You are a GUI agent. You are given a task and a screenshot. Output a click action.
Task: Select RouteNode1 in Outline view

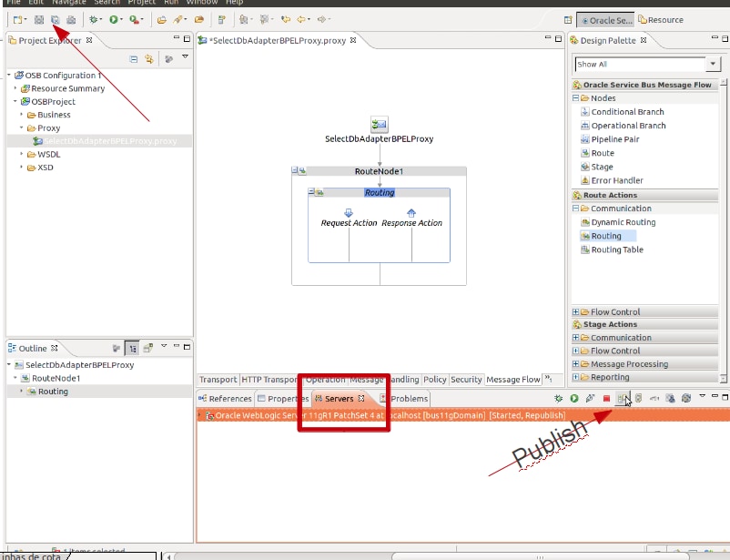point(51,378)
